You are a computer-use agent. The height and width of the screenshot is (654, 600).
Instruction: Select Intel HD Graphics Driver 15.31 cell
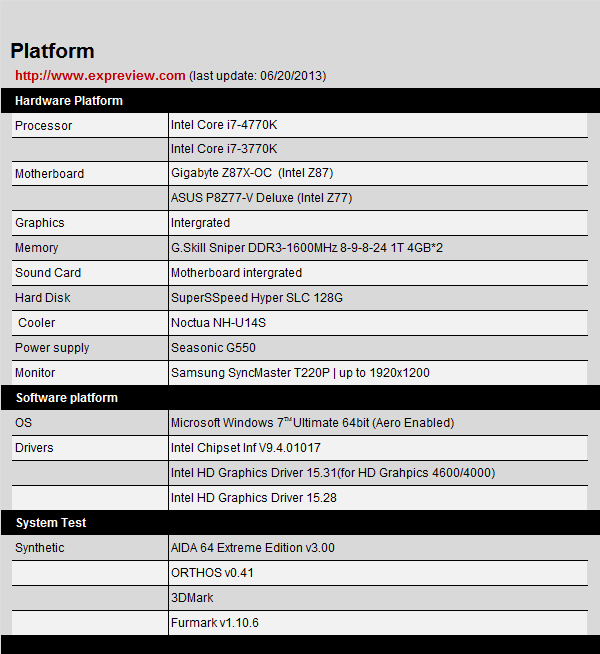[x=378, y=473]
